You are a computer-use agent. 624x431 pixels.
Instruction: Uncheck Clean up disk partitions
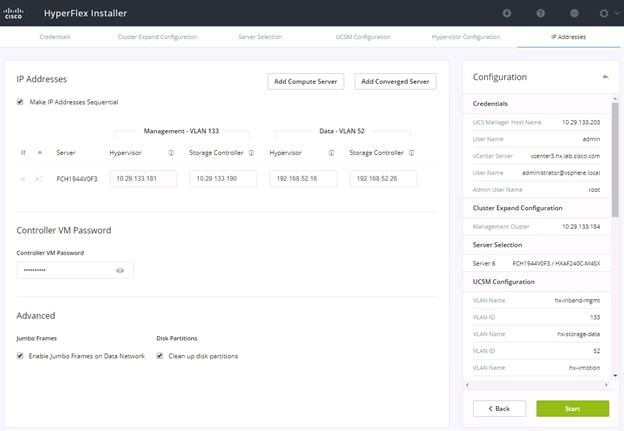coord(160,356)
